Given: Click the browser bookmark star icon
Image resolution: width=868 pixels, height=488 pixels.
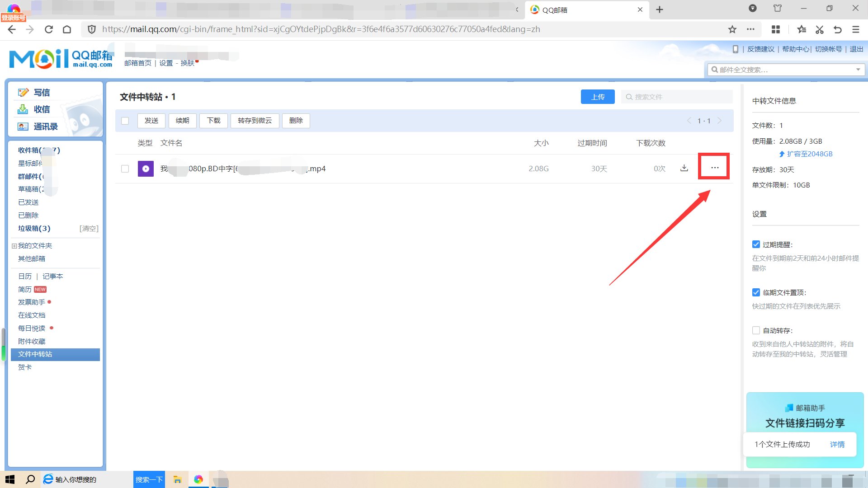Looking at the screenshot, I should 732,29.
